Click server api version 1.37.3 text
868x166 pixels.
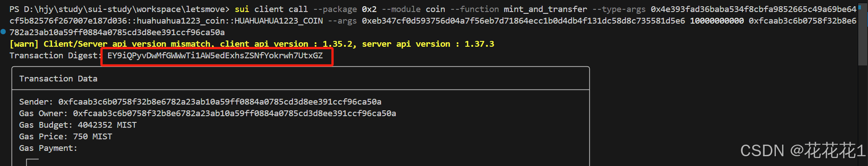[x=428, y=44]
